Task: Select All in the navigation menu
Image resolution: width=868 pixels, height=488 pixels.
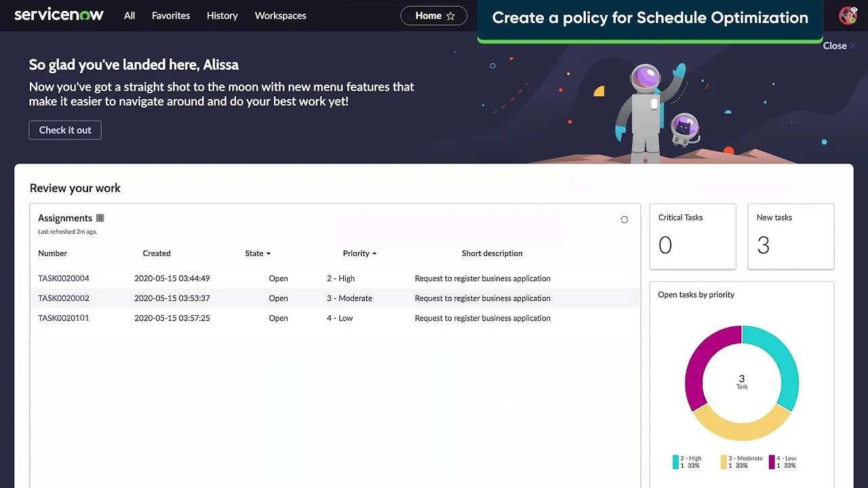Action: click(x=129, y=15)
